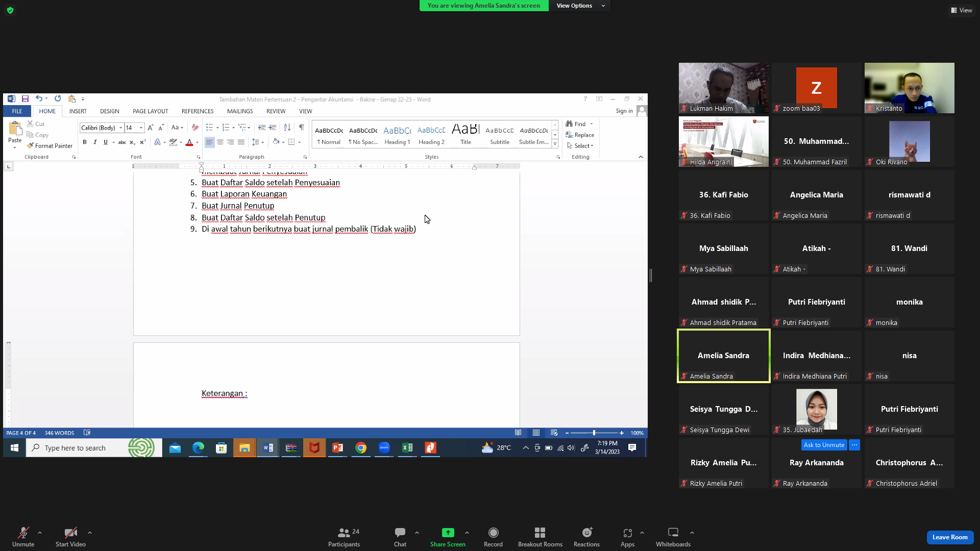Viewport: 980px width, 551px height.
Task: Open the FILE tab
Action: tap(17, 111)
